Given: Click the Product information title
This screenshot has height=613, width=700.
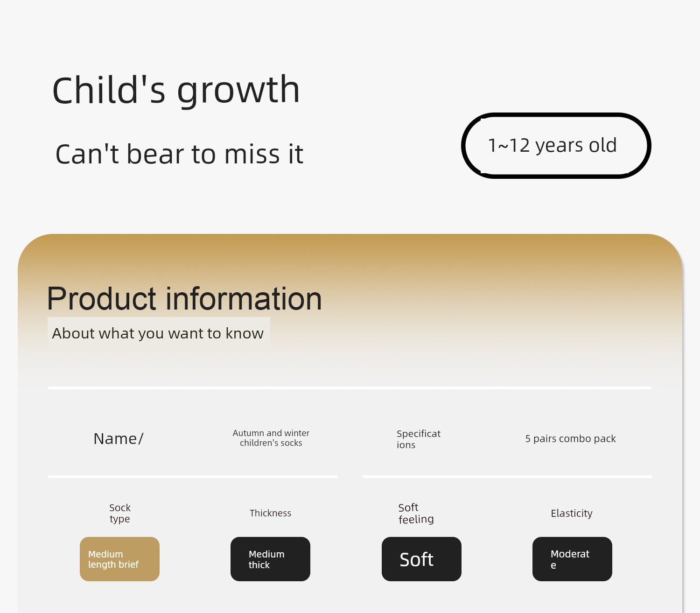Looking at the screenshot, I should (x=184, y=299).
